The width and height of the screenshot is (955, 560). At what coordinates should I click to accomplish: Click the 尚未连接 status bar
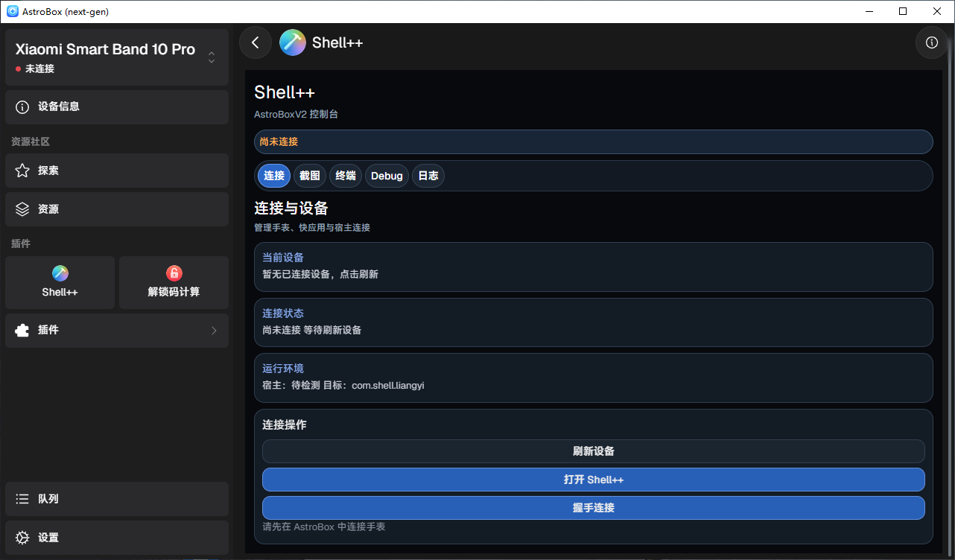pos(594,141)
